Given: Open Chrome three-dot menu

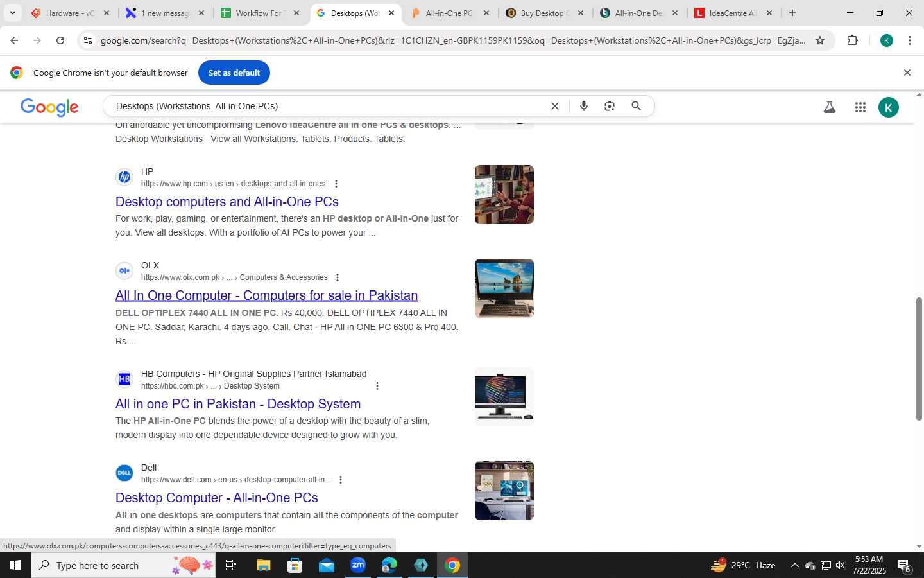Looking at the screenshot, I should (x=910, y=40).
